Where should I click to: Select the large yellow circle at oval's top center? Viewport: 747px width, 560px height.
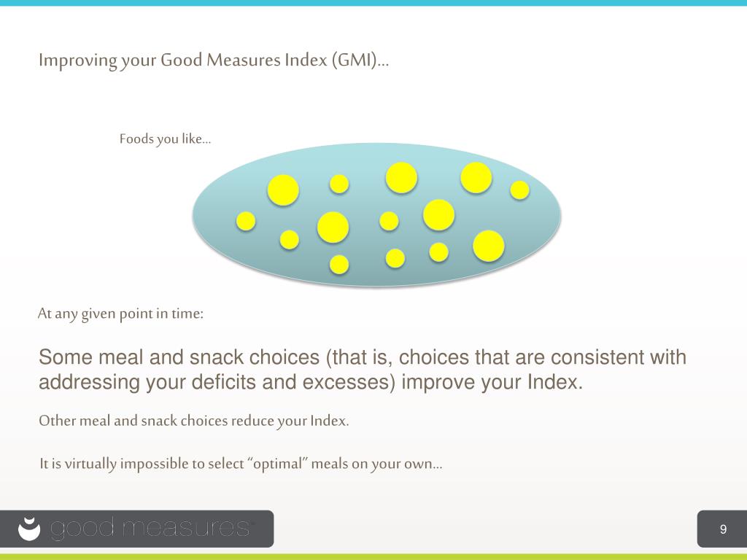[x=402, y=178]
